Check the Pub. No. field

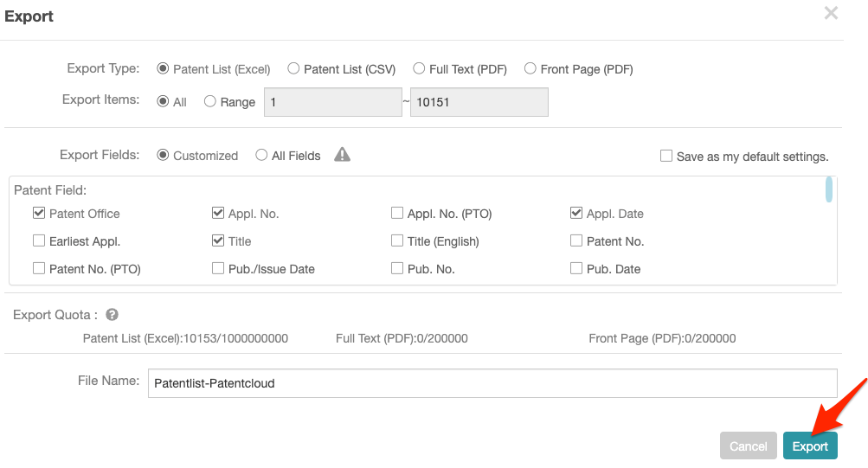(x=397, y=268)
